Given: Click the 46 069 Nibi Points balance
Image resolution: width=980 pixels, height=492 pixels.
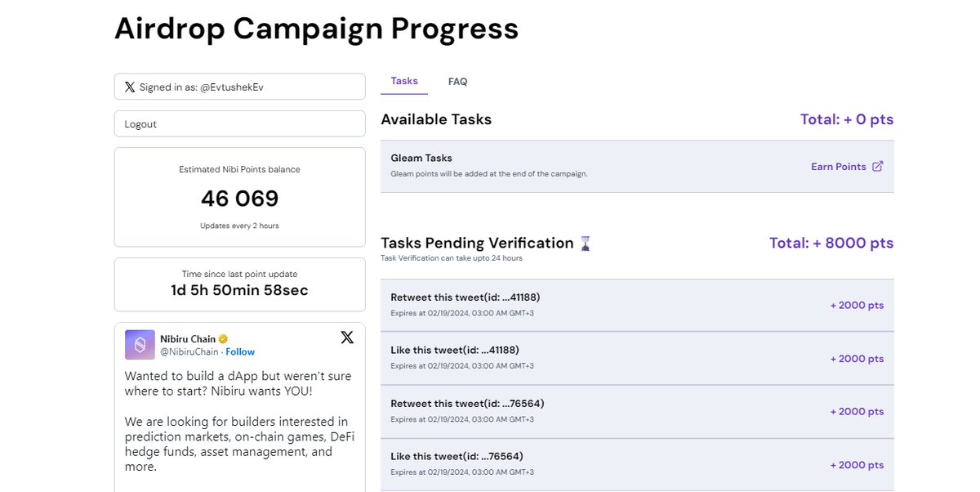Looking at the screenshot, I should coord(239,199).
